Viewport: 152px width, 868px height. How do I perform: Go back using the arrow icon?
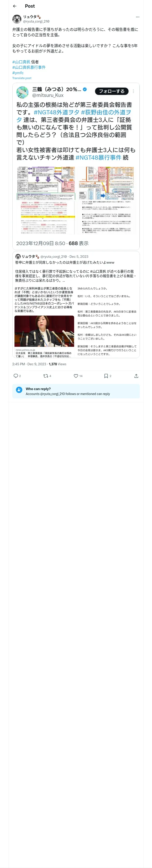[15, 6]
